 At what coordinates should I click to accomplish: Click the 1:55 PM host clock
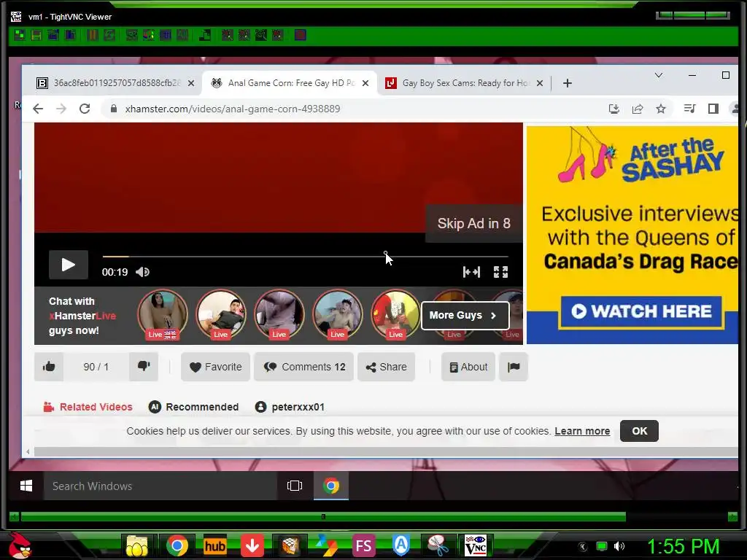(683, 546)
